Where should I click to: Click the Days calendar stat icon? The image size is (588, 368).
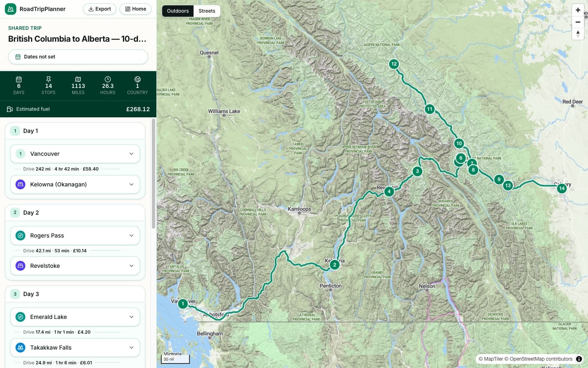19,79
